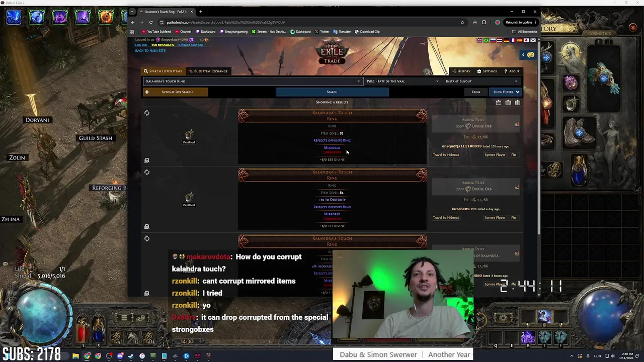Viewport: 644px width, 362px height.
Task: Click the ghost icon under first listing
Action: click(x=147, y=160)
